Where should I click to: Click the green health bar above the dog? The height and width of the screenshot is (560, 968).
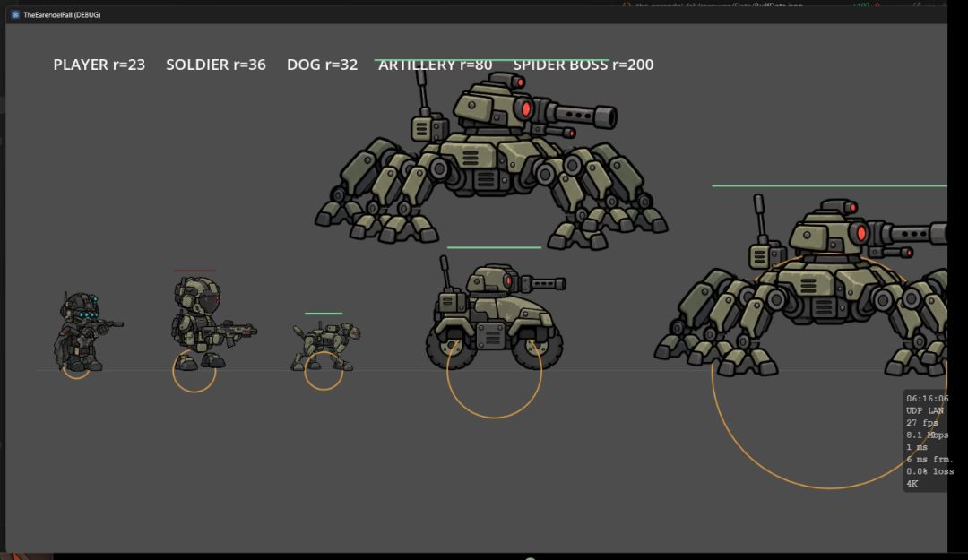coord(324,314)
